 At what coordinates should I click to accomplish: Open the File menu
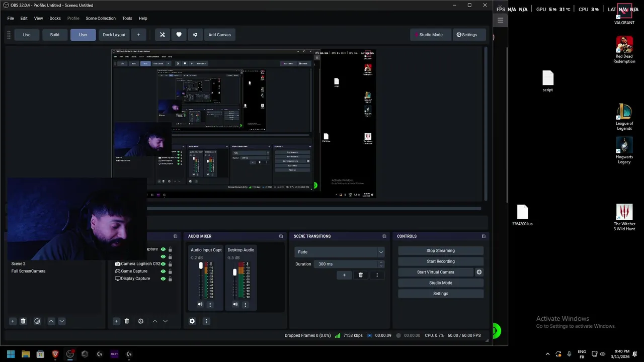pyautogui.click(x=11, y=18)
